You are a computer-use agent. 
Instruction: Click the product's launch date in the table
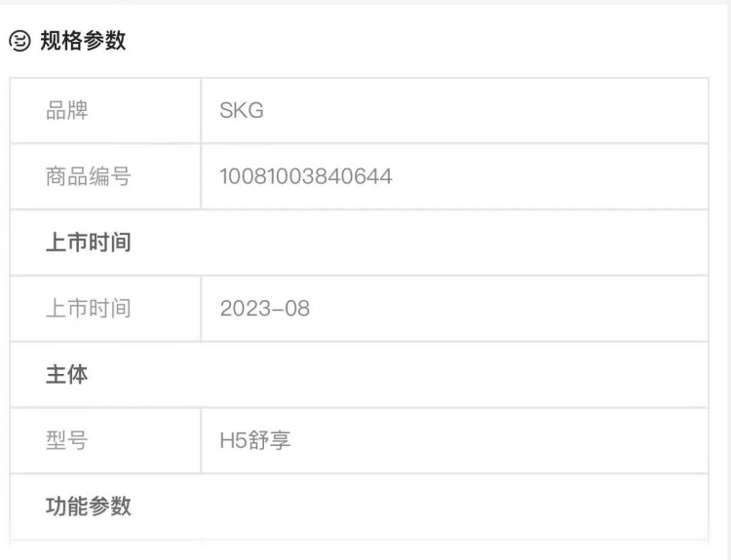tap(265, 309)
